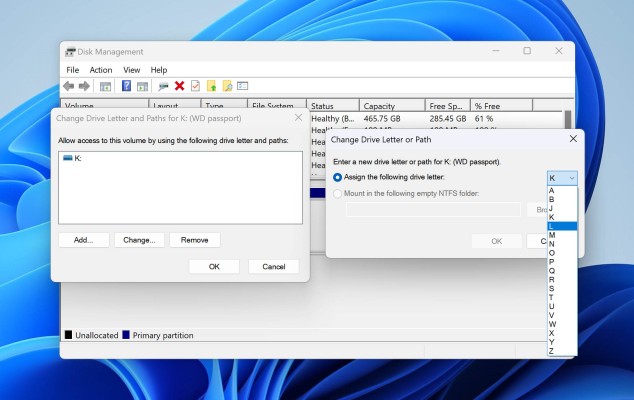Choose letter Q from the dropdown list
The height and width of the screenshot is (400, 634).
(562, 271)
